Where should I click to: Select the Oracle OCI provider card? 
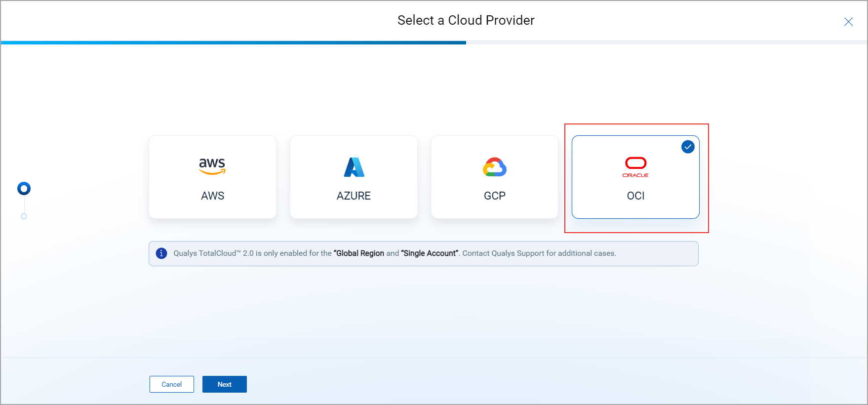point(635,177)
